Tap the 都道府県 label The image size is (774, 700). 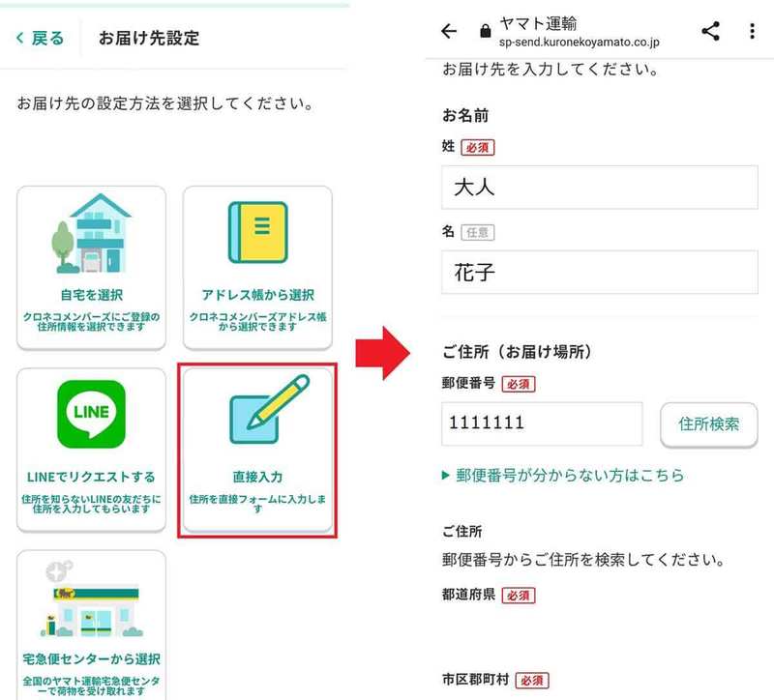468,595
